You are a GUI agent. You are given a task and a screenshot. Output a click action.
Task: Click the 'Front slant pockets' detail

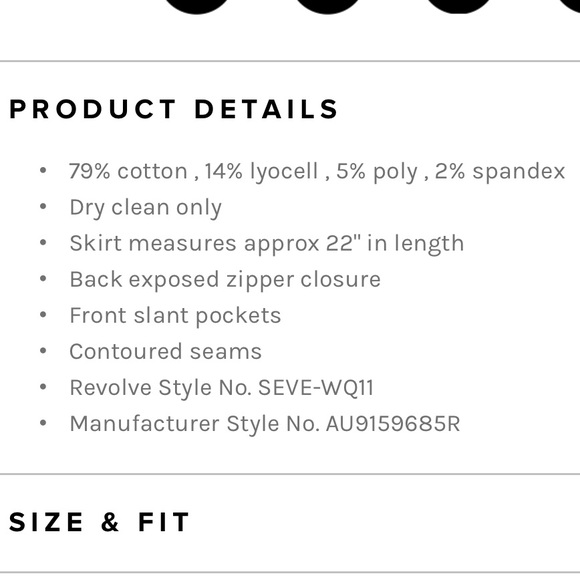(x=175, y=316)
